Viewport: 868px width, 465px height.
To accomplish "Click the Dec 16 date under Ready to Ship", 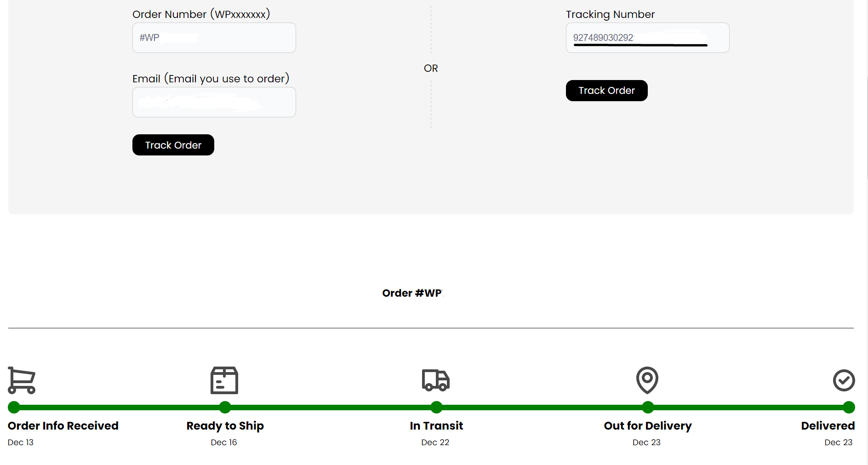I will tap(224, 442).
